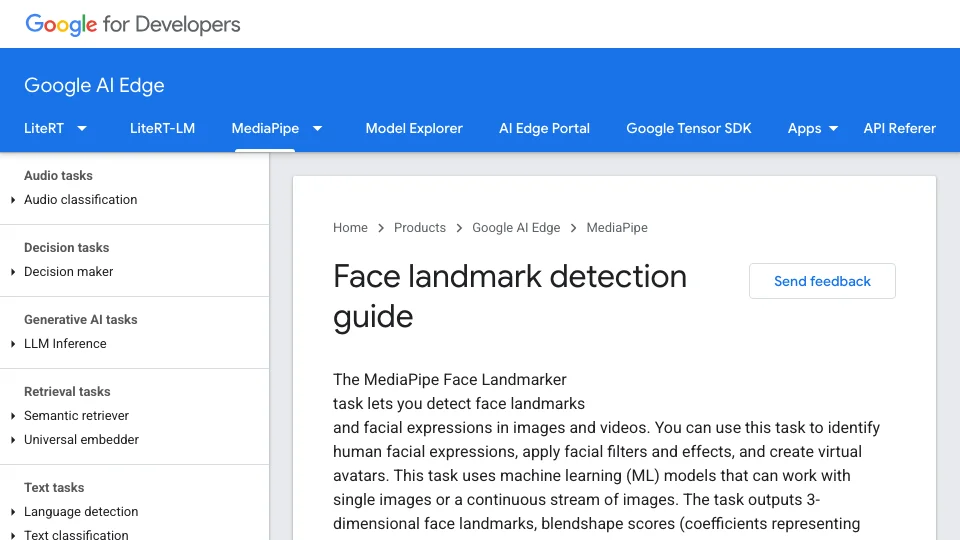Open Language detection in sidebar
960x540 pixels.
81,511
